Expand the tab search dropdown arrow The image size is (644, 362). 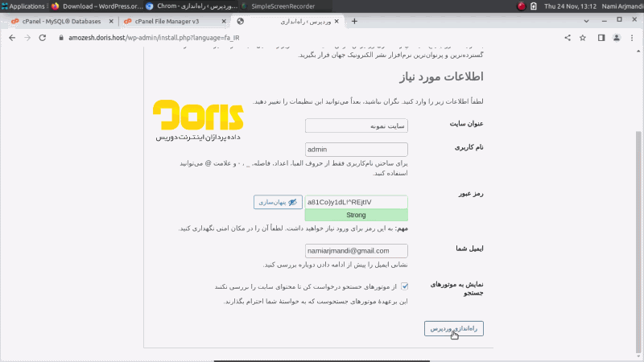[587, 22]
